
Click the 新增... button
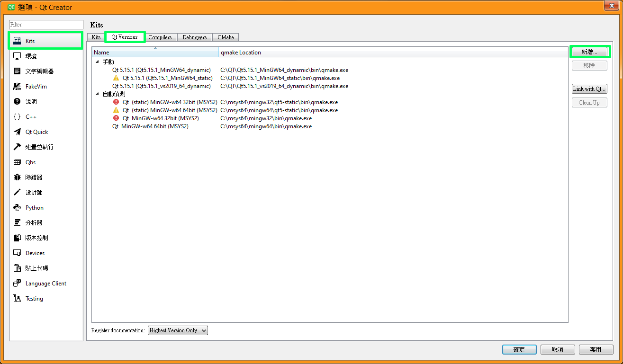pos(589,52)
